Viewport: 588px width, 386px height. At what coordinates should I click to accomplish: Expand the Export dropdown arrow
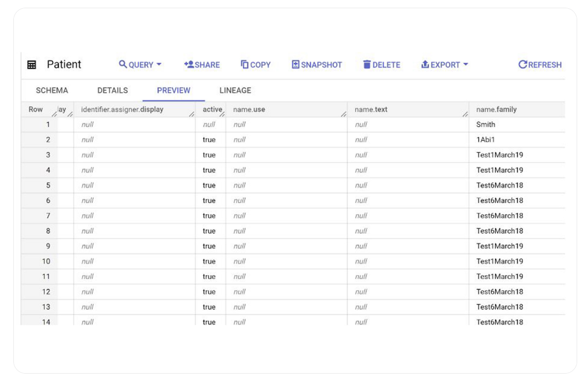coord(465,64)
